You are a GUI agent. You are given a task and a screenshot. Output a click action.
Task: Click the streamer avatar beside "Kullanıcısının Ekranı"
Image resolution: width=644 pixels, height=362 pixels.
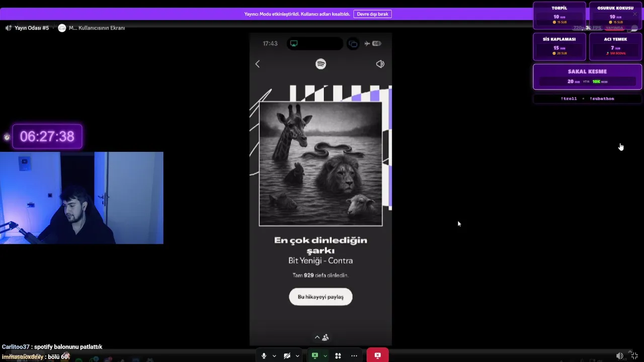[x=62, y=28]
